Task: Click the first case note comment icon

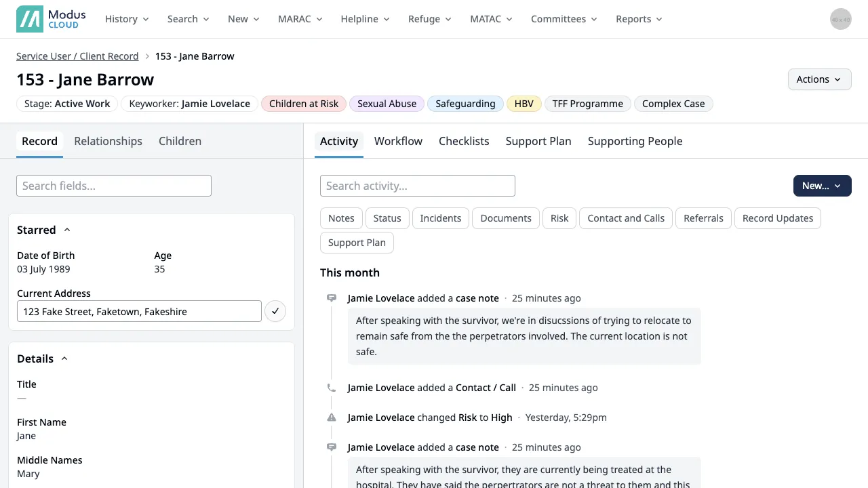Action: pyautogui.click(x=332, y=298)
